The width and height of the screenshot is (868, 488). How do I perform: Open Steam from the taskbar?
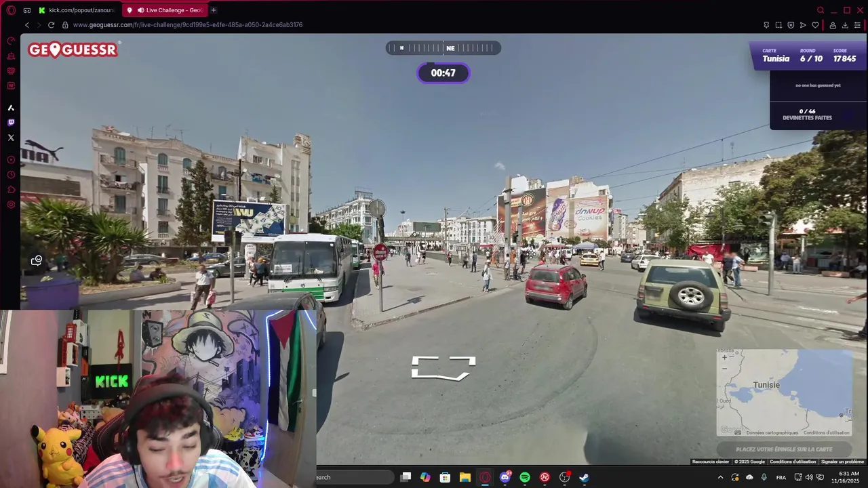point(584,477)
